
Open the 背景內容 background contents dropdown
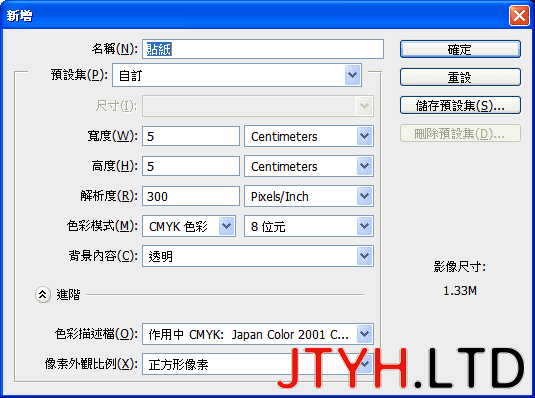click(x=258, y=256)
